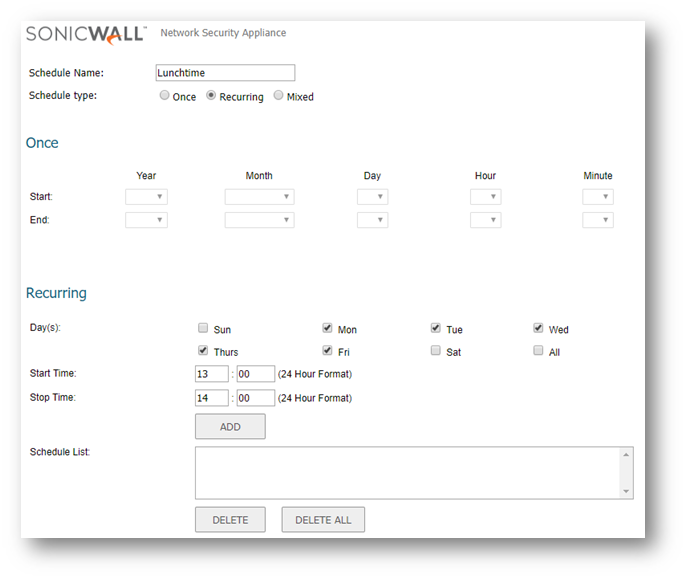Viewport: 687px width, 580px height.
Task: Click the Schedule List scrollbar down arrow
Action: click(x=626, y=492)
